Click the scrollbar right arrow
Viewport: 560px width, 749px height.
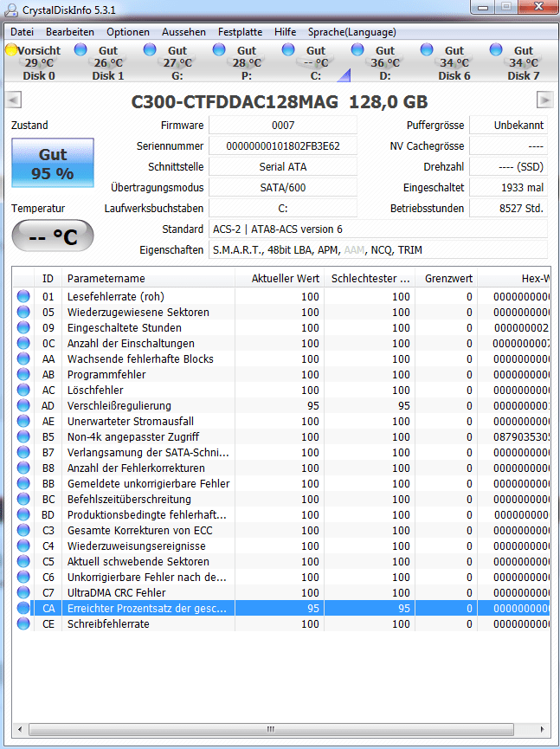(x=543, y=729)
